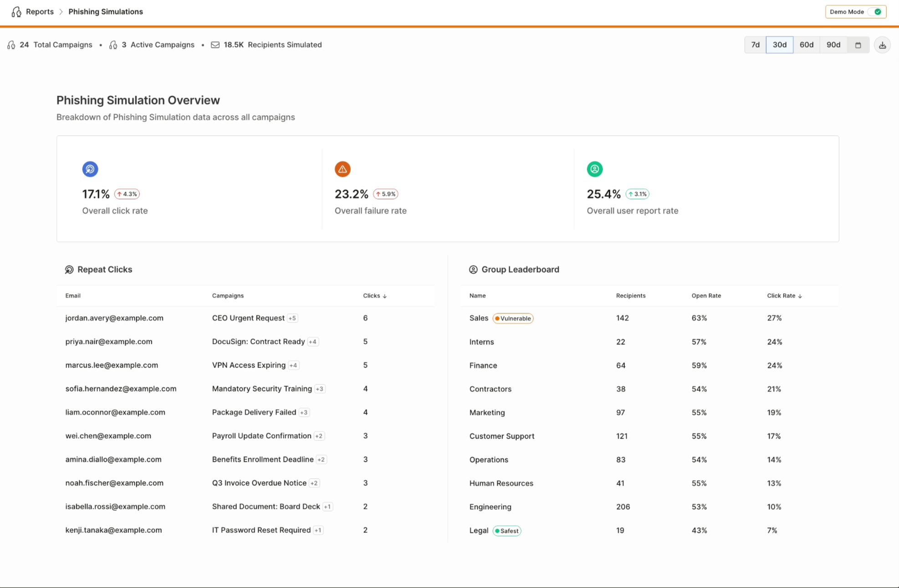Sort the leaderboard by Click Rate arrow
The image size is (899, 588).
[x=800, y=296]
